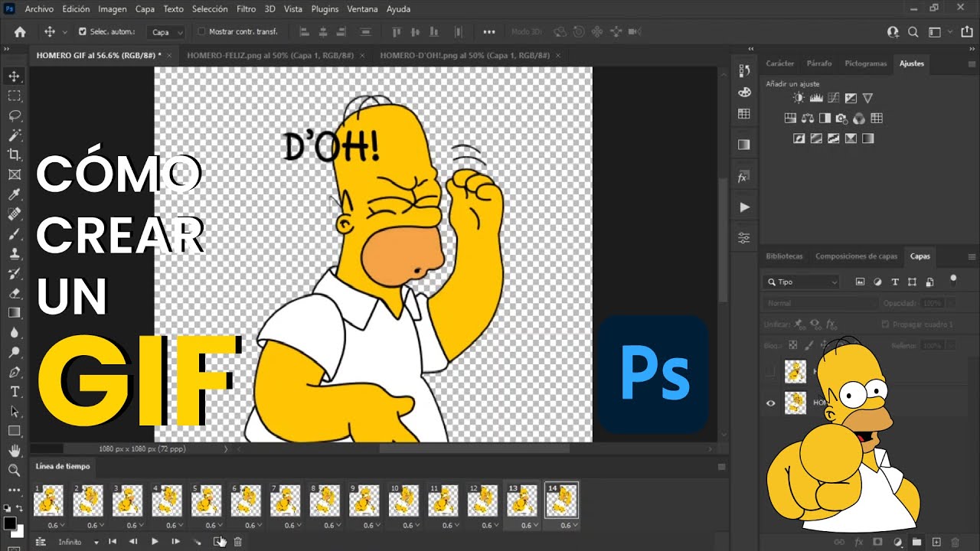Viewport: 980px width, 551px height.
Task: Click the canvas horizontal scrollbar
Action: pyautogui.click(x=473, y=449)
